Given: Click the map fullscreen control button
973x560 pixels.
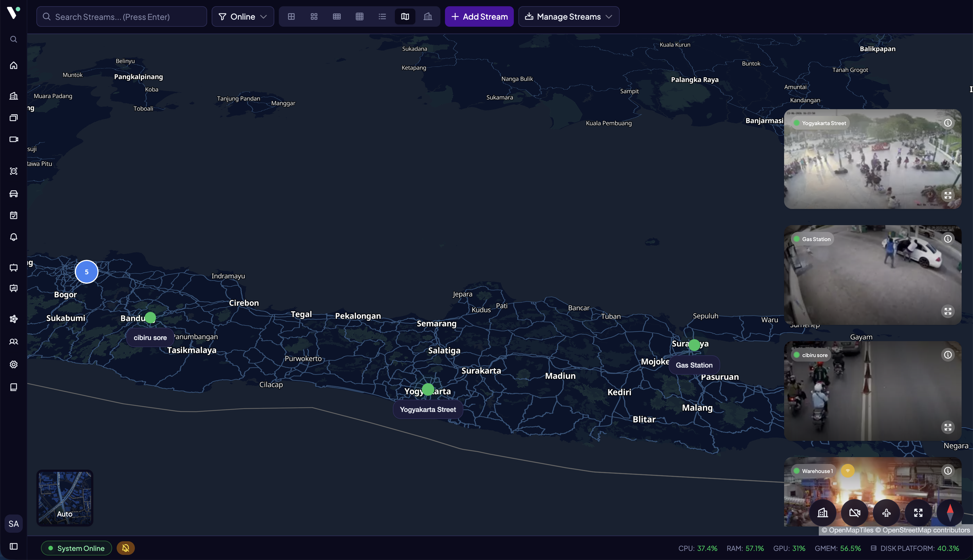Looking at the screenshot, I should (x=918, y=513).
